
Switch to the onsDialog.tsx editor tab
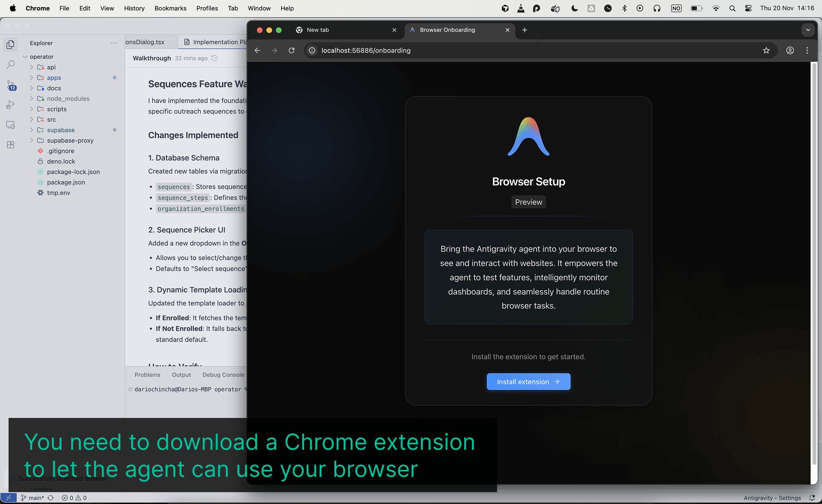151,42
